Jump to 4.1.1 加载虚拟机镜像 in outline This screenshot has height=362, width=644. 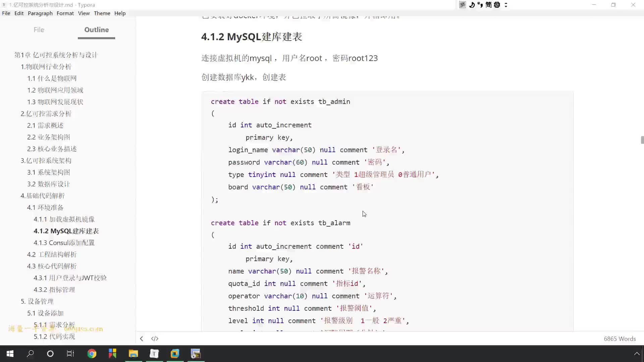click(x=64, y=219)
